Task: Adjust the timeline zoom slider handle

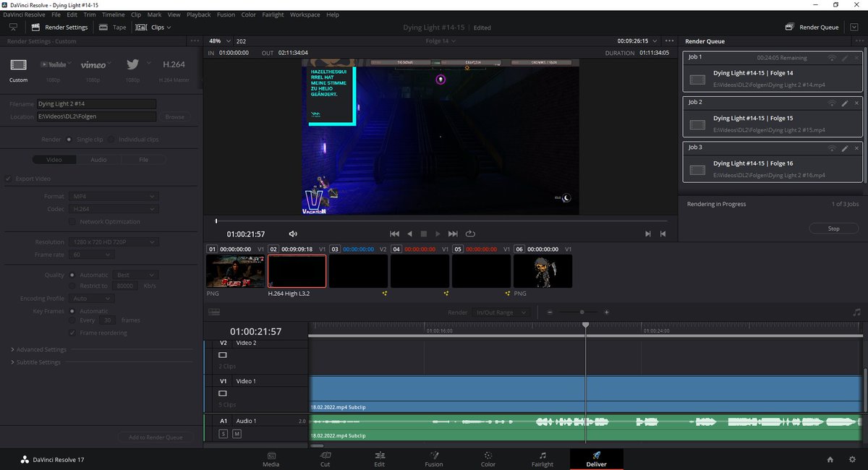Action: 582,312
